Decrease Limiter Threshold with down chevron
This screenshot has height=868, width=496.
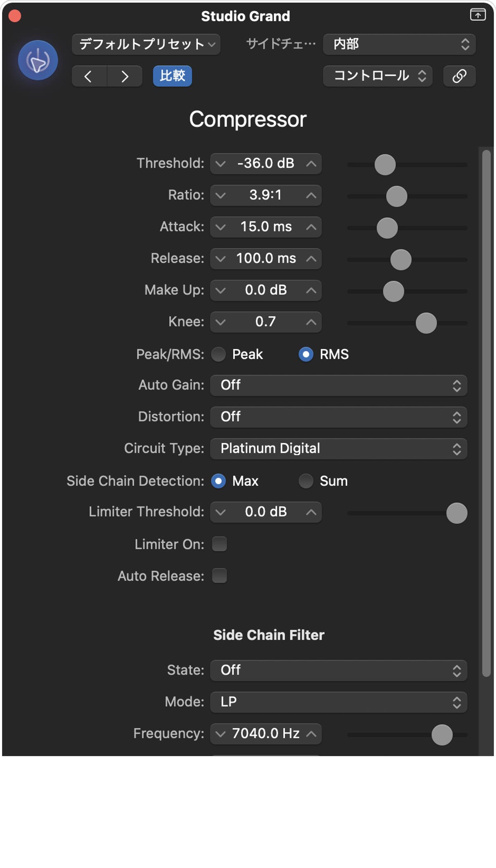221,512
